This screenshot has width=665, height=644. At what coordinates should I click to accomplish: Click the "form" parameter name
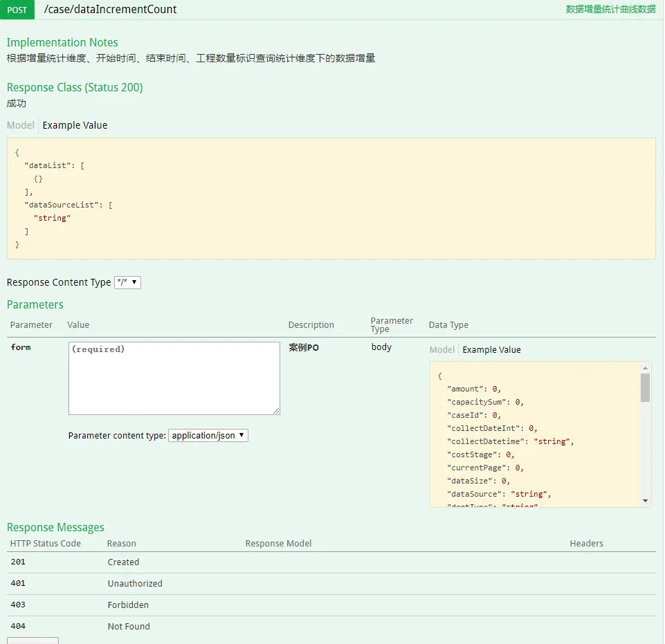coord(21,347)
